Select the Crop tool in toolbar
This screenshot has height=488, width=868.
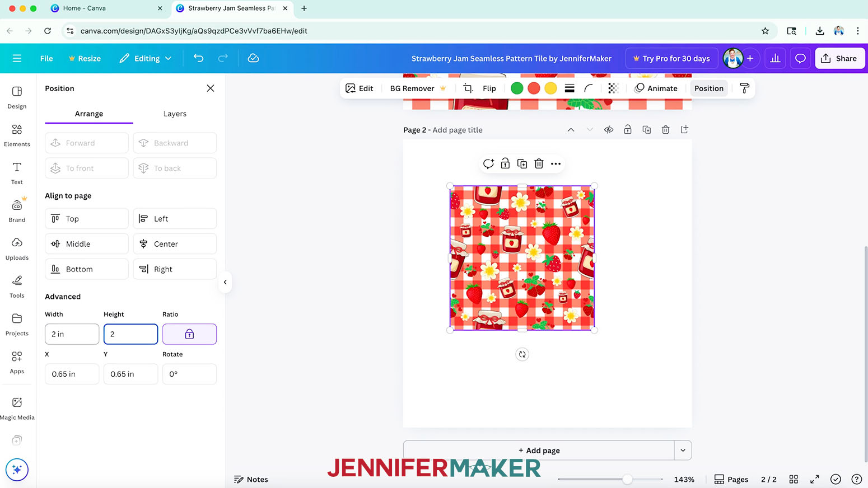click(468, 88)
